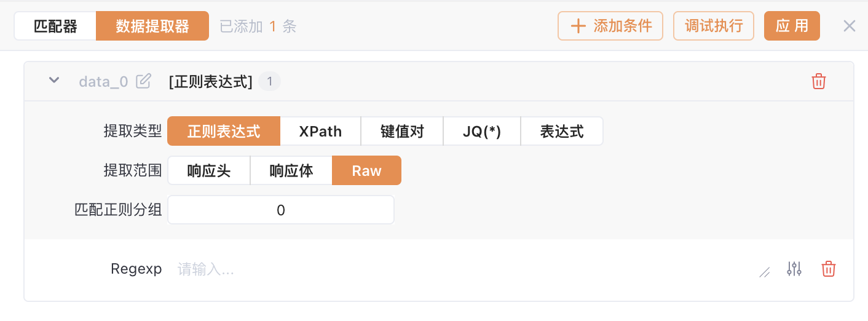This screenshot has width=868, height=321.
Task: Click the 添加条件 button
Action: coord(610,26)
